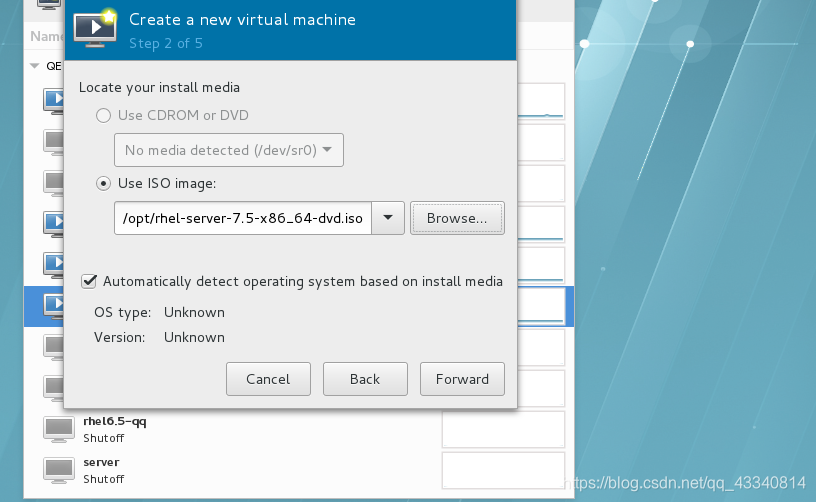This screenshot has width=816, height=502.
Task: Click the Version Unknown value
Action: [194, 337]
